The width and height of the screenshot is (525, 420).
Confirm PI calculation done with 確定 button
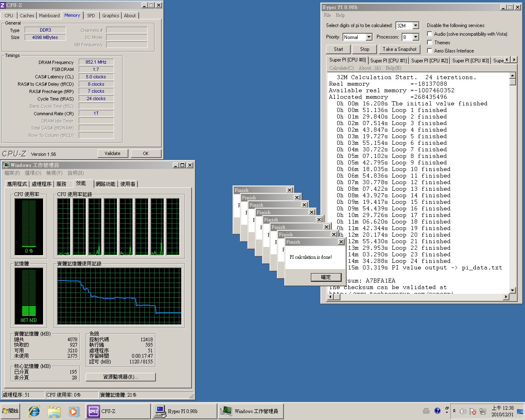coord(326,277)
